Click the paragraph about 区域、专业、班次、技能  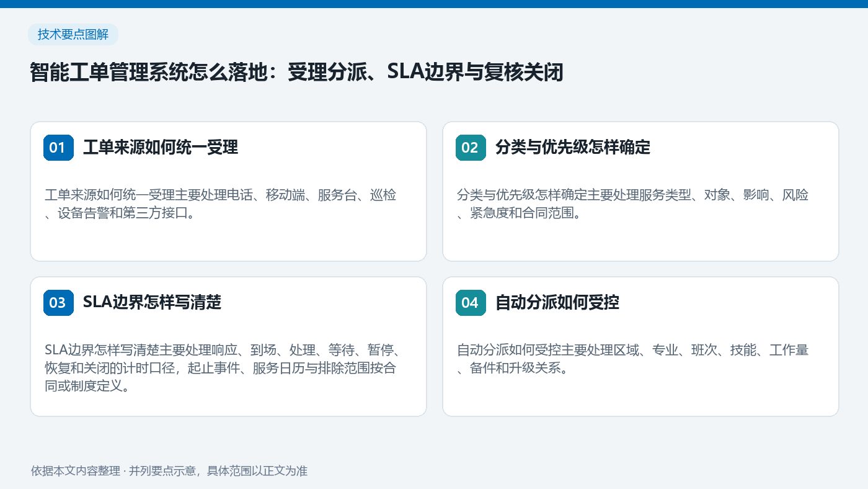point(633,359)
